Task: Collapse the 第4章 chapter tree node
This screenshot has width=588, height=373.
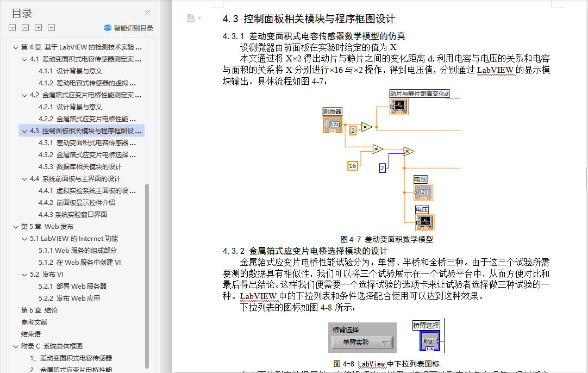Action: click(x=16, y=47)
